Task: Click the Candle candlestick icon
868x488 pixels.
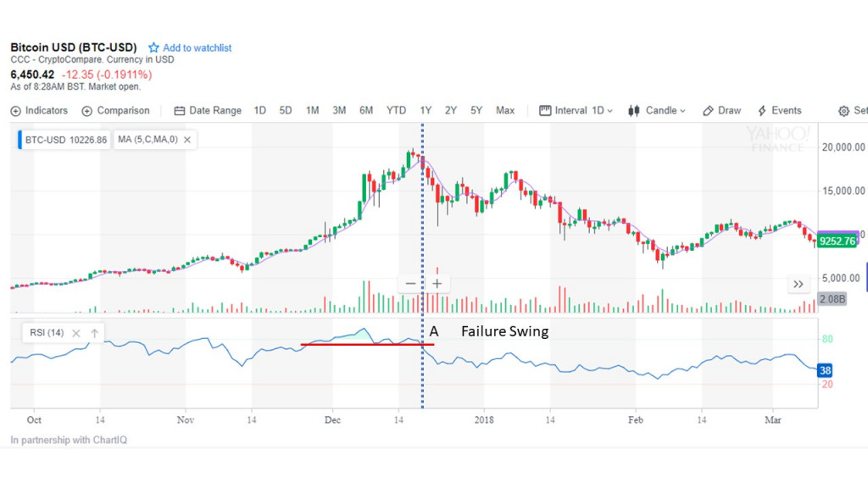Action: (634, 111)
